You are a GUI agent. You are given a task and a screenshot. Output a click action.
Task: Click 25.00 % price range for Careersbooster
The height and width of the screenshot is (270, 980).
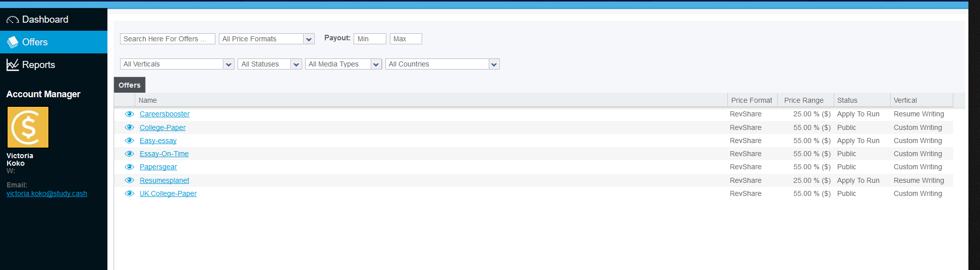click(812, 114)
